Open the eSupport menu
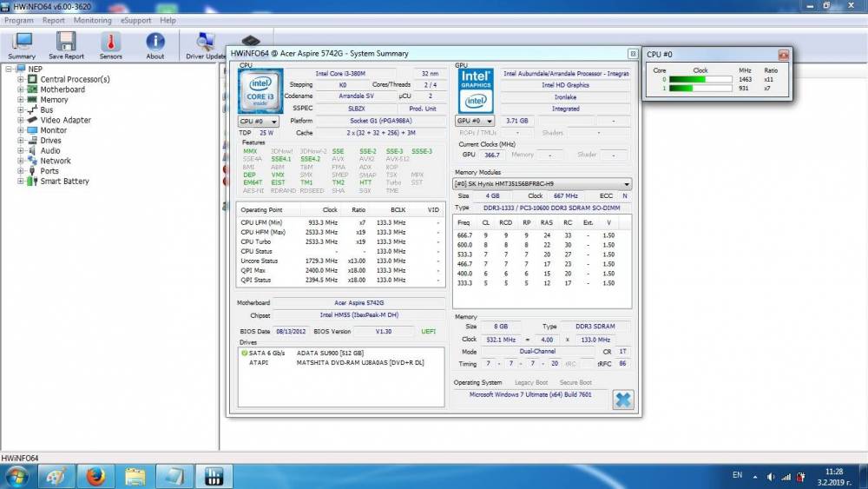Viewport: 868px width, 489px height. click(135, 20)
